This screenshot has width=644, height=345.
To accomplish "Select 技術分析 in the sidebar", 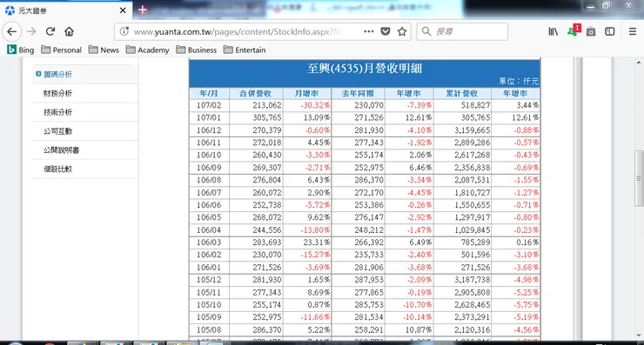I will click(57, 112).
